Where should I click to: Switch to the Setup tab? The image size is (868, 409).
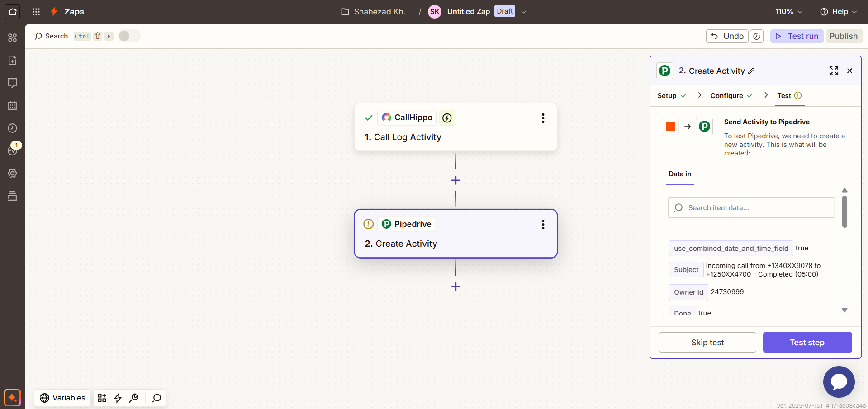click(672, 96)
